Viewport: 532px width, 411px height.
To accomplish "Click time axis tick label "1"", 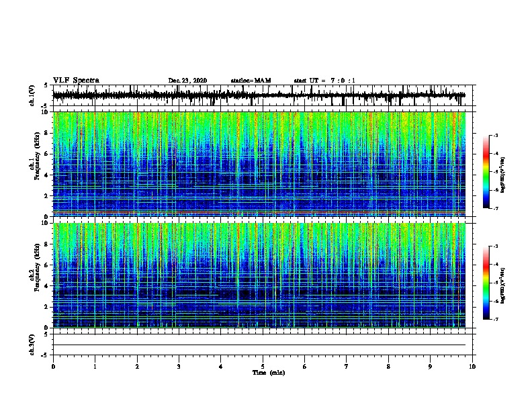I will pyautogui.click(x=95, y=366).
